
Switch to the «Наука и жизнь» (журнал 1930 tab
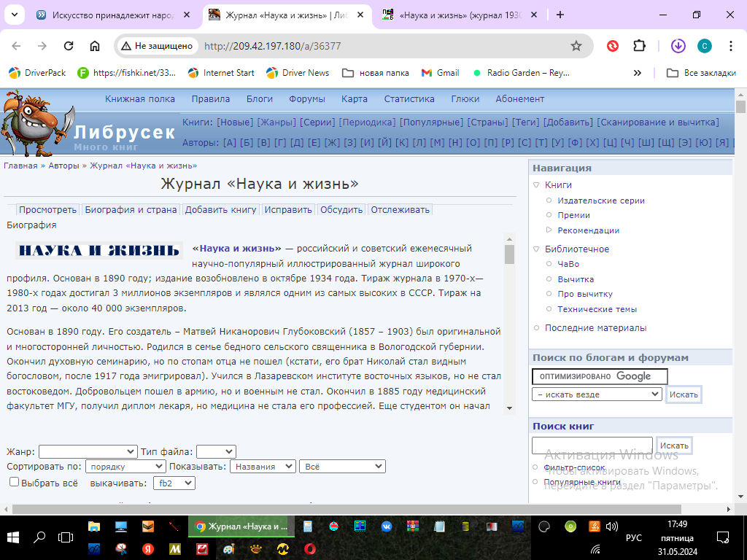pyautogui.click(x=461, y=15)
